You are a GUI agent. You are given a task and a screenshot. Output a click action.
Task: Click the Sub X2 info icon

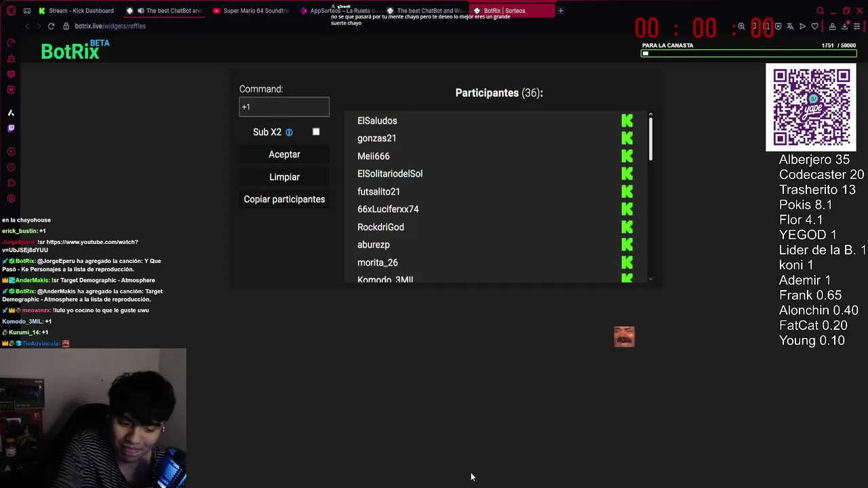click(x=289, y=132)
